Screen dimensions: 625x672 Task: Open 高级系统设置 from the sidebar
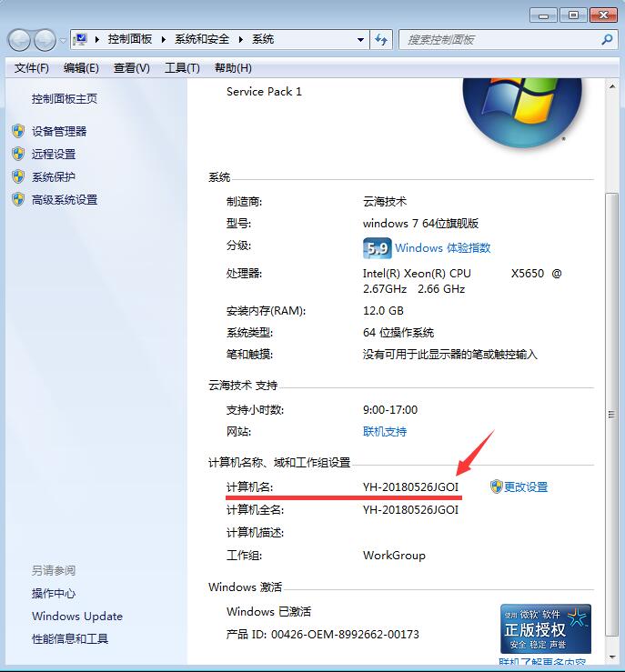pos(65,200)
